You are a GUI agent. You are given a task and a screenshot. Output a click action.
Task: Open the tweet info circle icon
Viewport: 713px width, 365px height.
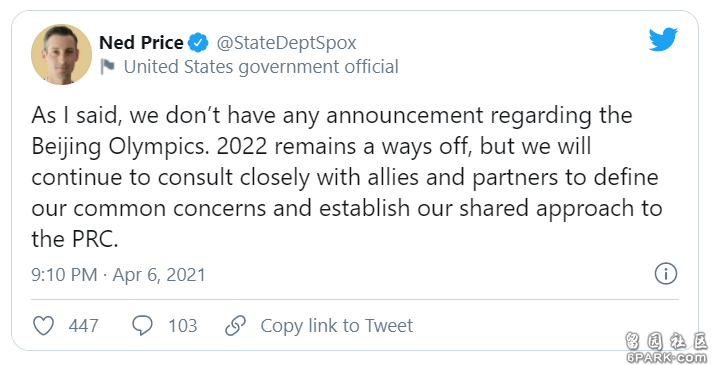tap(666, 274)
